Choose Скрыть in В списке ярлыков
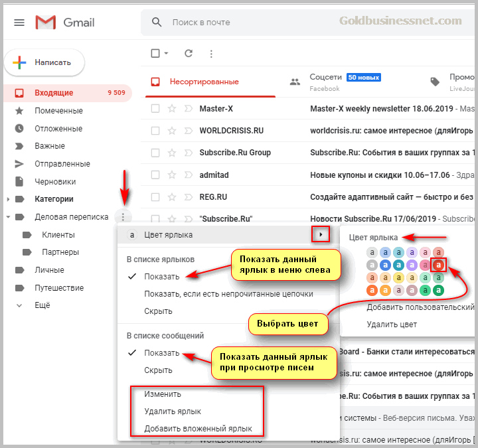478x448 pixels. 158,311
